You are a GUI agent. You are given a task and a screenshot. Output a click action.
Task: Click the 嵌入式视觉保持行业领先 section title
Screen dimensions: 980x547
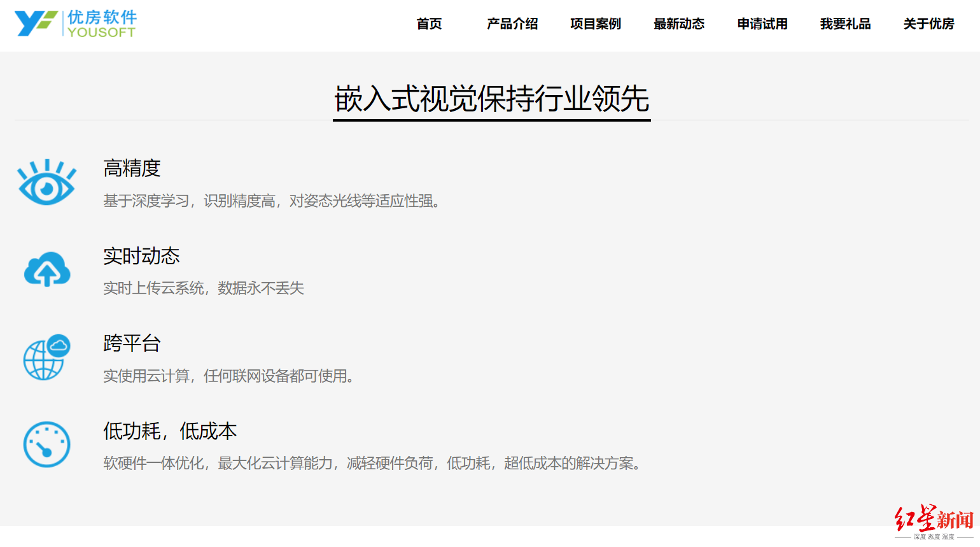[491, 99]
